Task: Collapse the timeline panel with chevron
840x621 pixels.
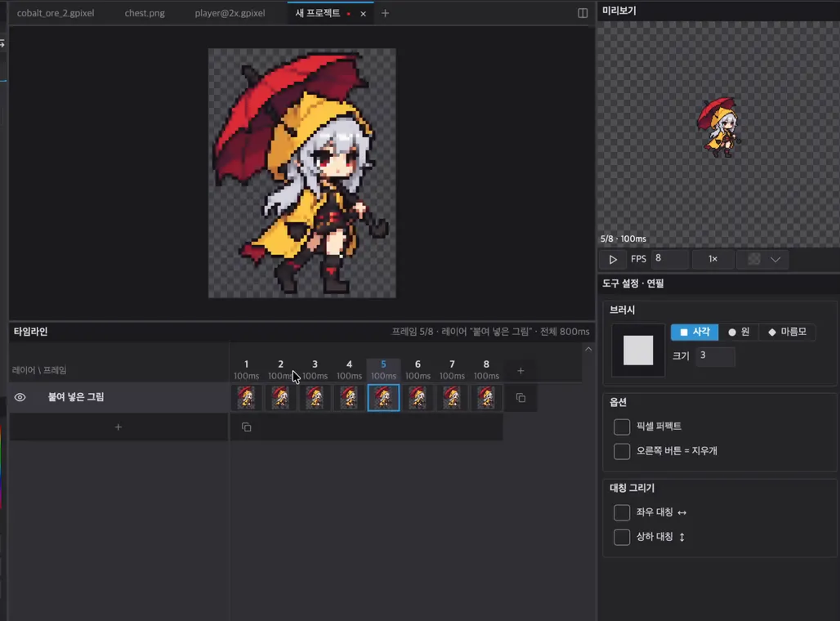Action: coord(588,349)
